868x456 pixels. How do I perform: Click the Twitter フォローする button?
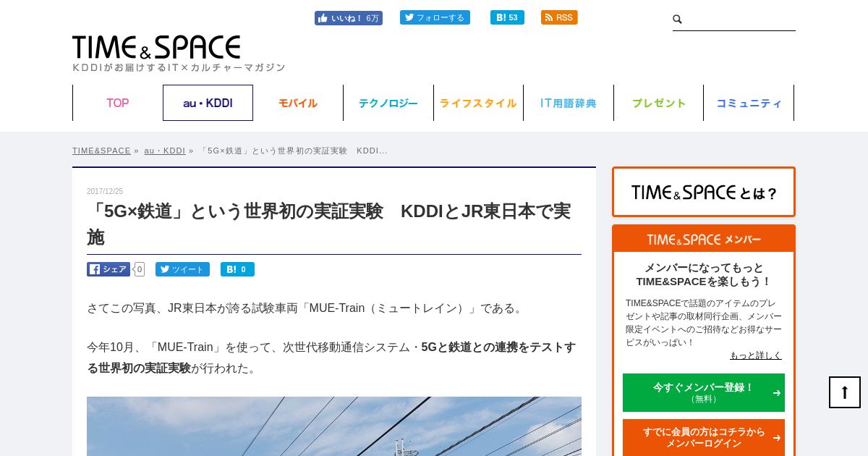pyautogui.click(x=435, y=17)
